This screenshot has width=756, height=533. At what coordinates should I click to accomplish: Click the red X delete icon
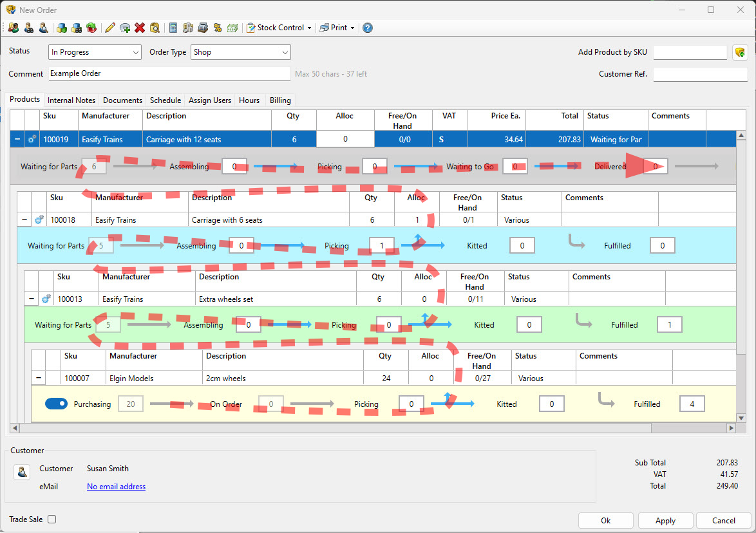point(140,28)
